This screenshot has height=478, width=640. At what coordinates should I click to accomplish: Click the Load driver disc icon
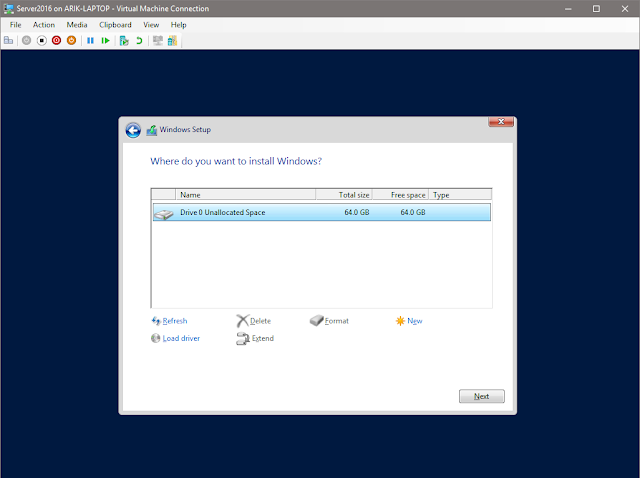coord(156,338)
